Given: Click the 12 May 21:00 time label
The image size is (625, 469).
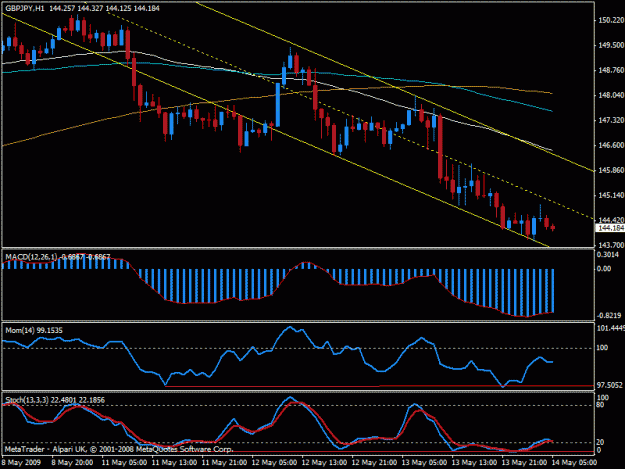Looking at the screenshot, I should coord(374,463).
